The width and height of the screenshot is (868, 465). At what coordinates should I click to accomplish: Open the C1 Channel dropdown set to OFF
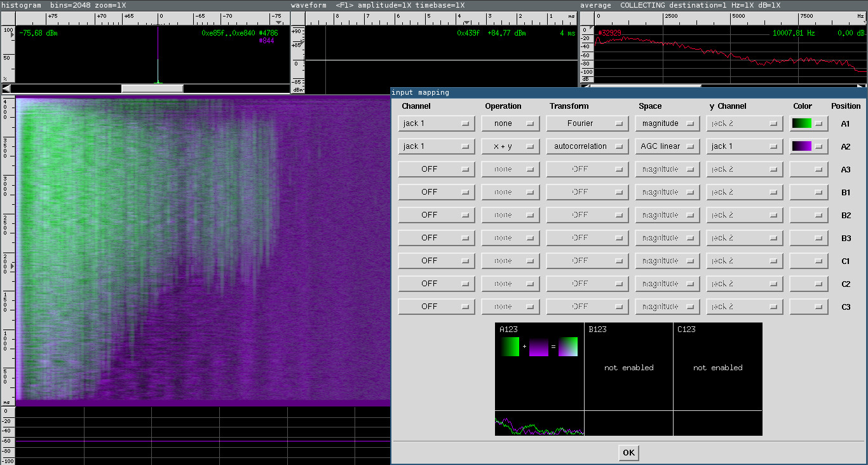[x=437, y=261]
